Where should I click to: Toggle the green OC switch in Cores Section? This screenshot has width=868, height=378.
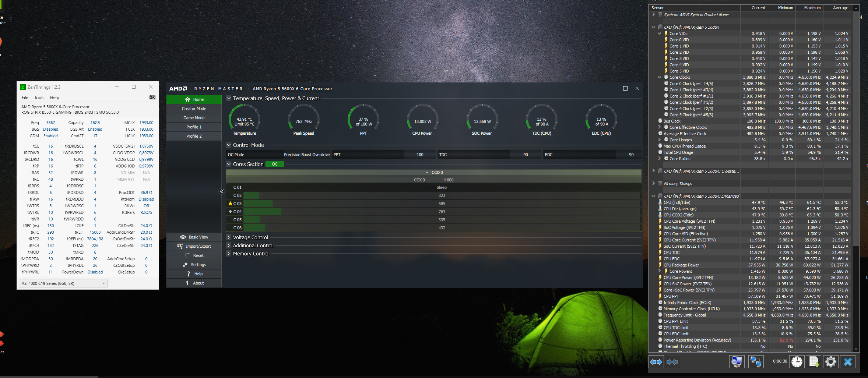coord(275,164)
